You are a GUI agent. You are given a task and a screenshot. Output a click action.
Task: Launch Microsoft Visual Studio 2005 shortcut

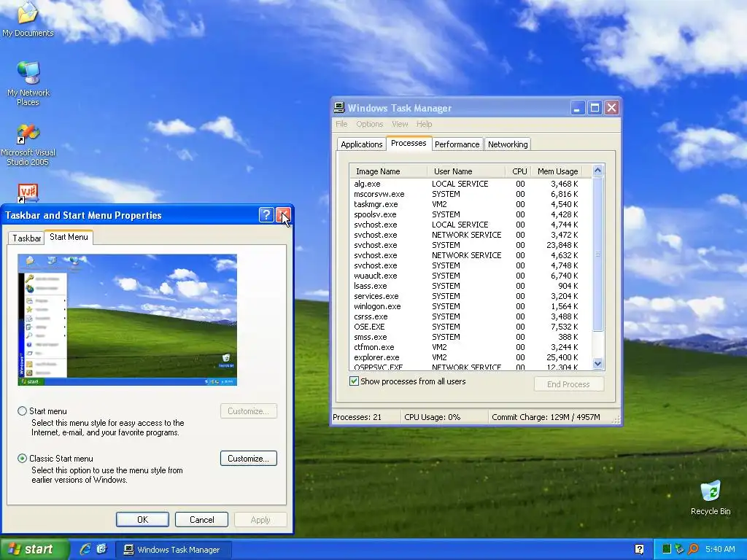[28, 144]
